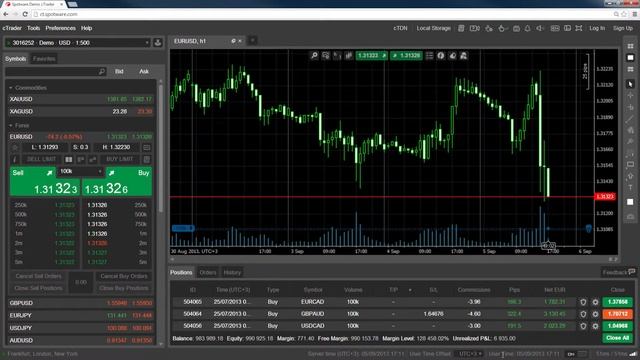Close USDCAD position at 1.04968
The width and height of the screenshot is (640, 360).
click(617, 326)
